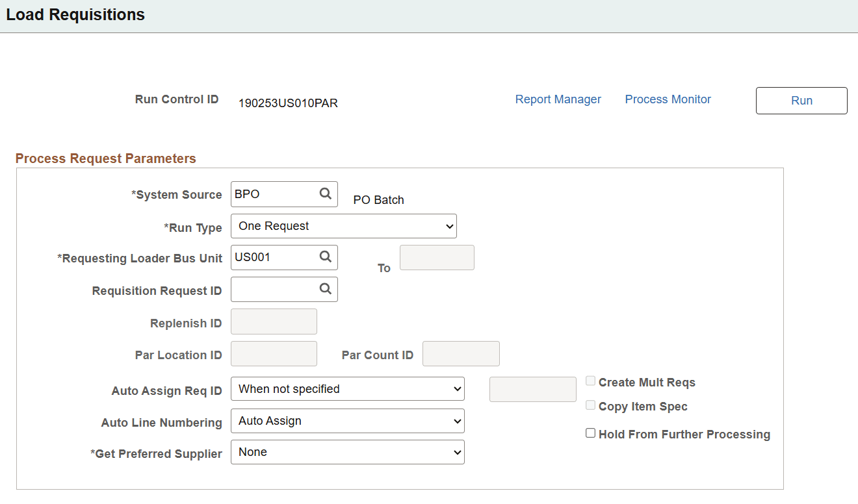Click the Par Count ID field
Screen dimensions: 858x504
[x=460, y=353]
